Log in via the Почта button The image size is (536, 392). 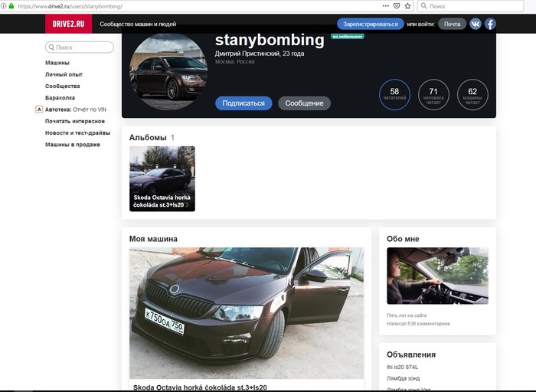click(x=452, y=24)
